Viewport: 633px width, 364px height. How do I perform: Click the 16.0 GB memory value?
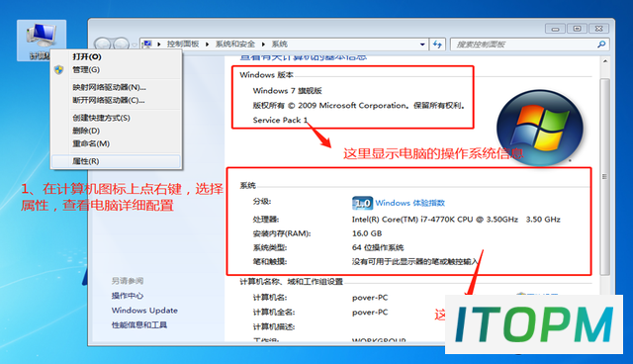[367, 233]
